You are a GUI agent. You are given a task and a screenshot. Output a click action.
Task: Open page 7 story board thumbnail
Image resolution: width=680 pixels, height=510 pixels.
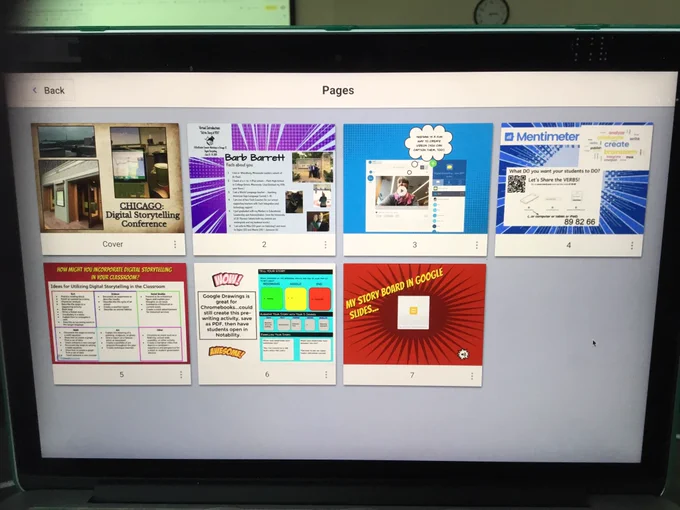414,314
